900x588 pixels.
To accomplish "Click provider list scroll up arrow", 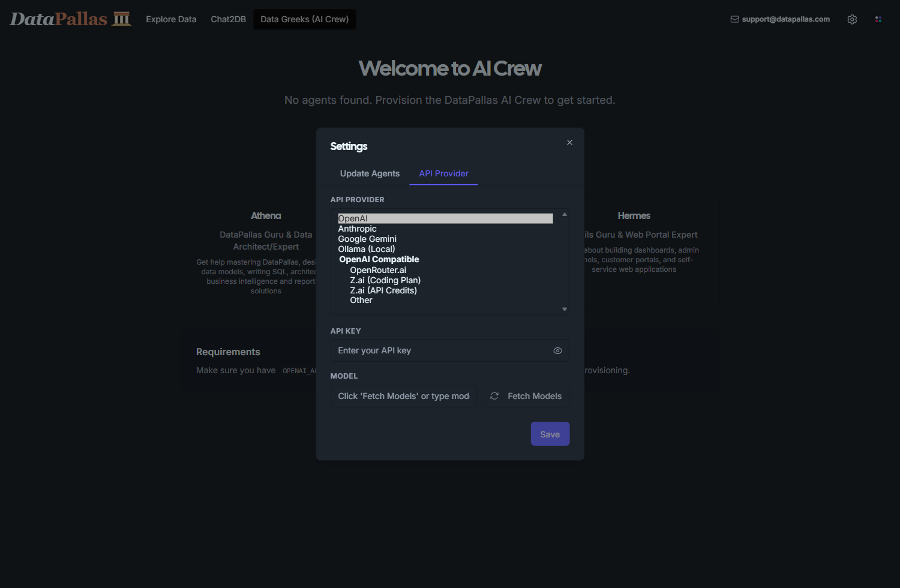I will click(565, 214).
